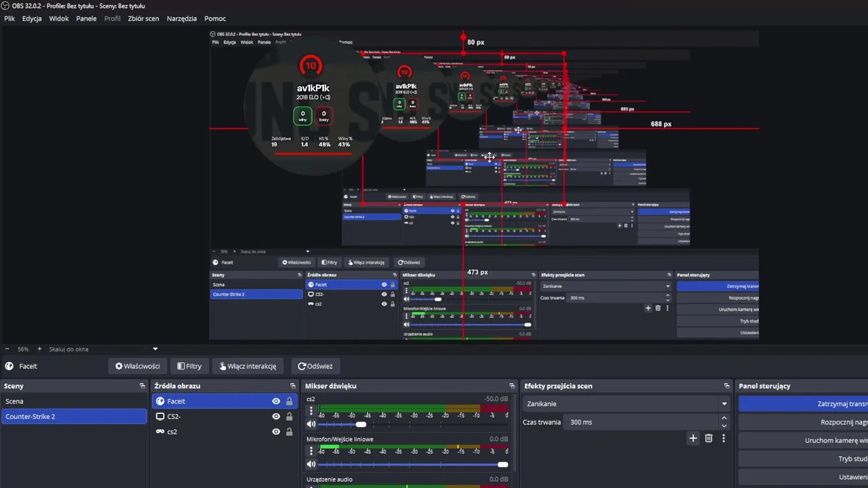The height and width of the screenshot is (488, 868).
Task: Click Rozpocznij nagrywanie button
Action: point(803,422)
